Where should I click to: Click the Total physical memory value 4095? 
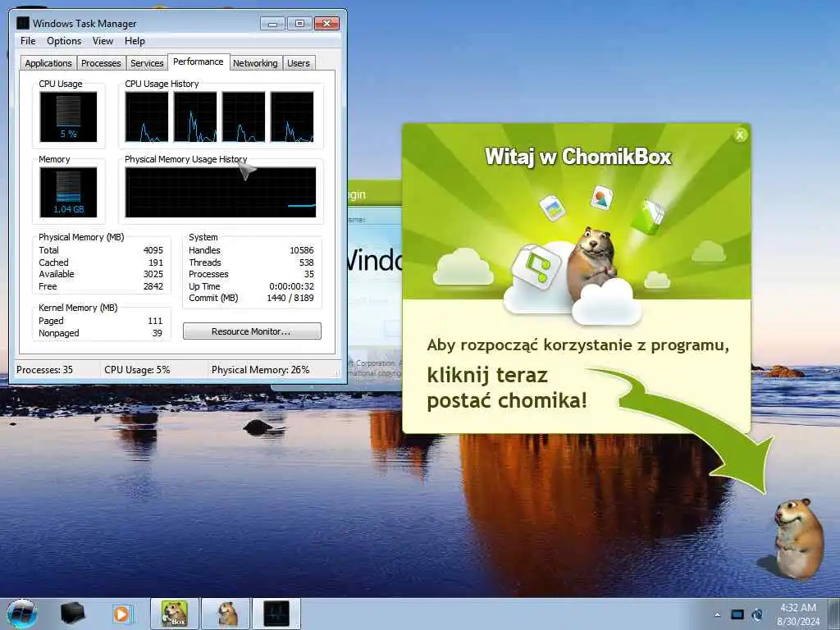point(153,250)
